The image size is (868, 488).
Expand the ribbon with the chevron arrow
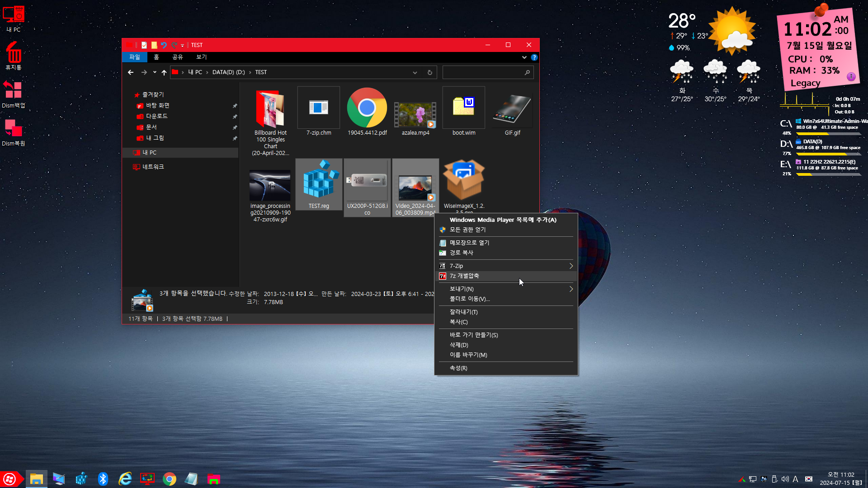pyautogui.click(x=524, y=57)
